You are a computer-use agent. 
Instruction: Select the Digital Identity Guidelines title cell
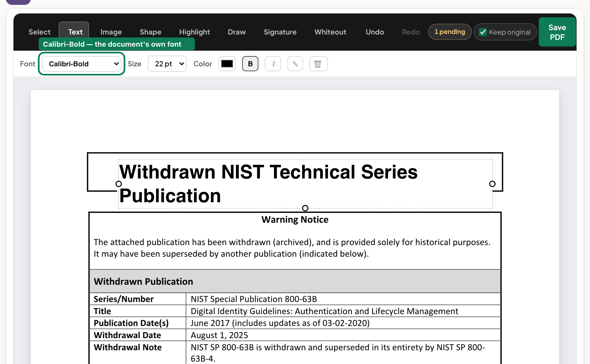[x=324, y=311]
